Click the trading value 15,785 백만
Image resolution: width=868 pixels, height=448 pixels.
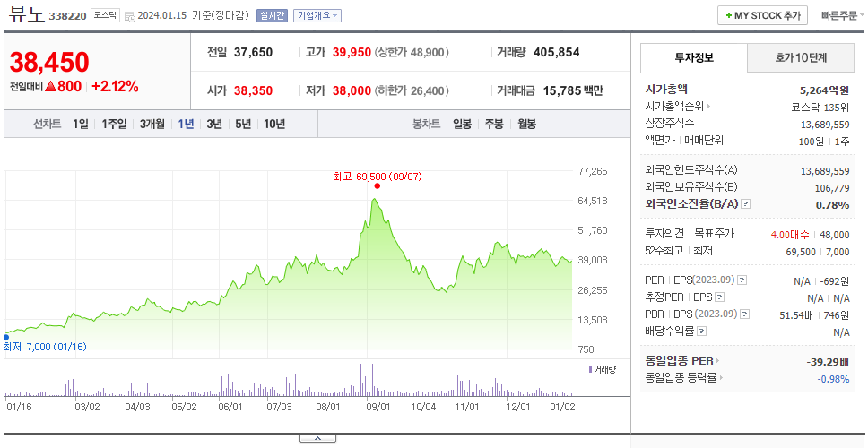pyautogui.click(x=573, y=90)
